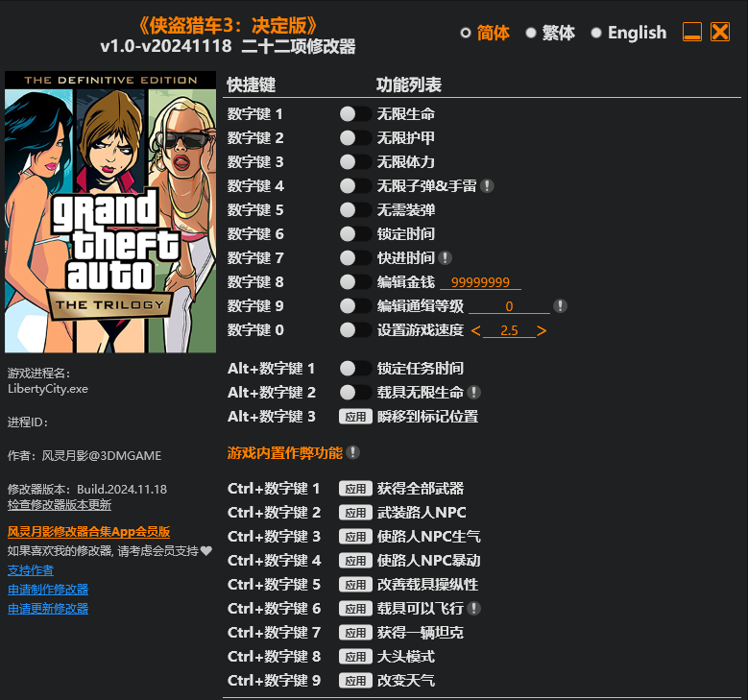Image resolution: width=748 pixels, height=700 pixels.
Task: Click info icon beside 游戏内置作弊功能 heading
Action: click(352, 452)
